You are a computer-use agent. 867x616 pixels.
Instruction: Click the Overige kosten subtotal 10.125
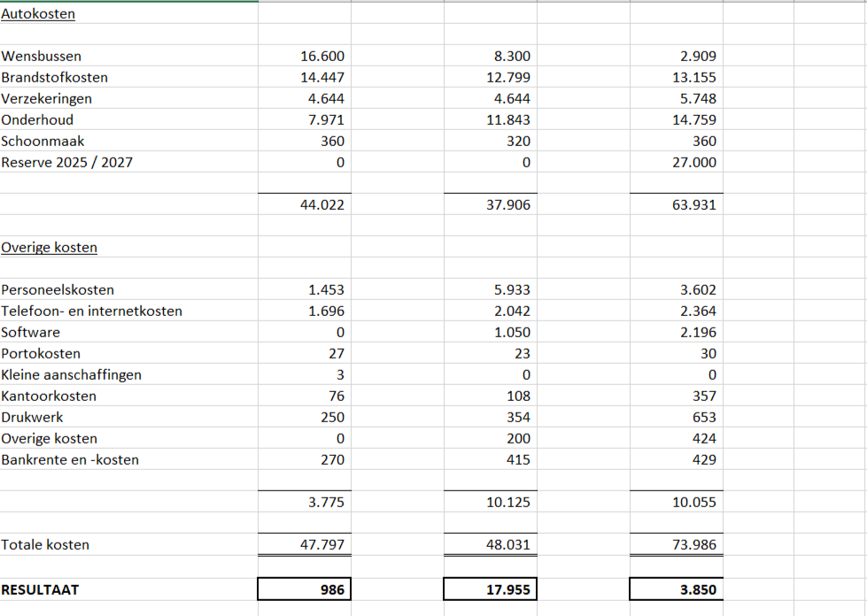(509, 503)
